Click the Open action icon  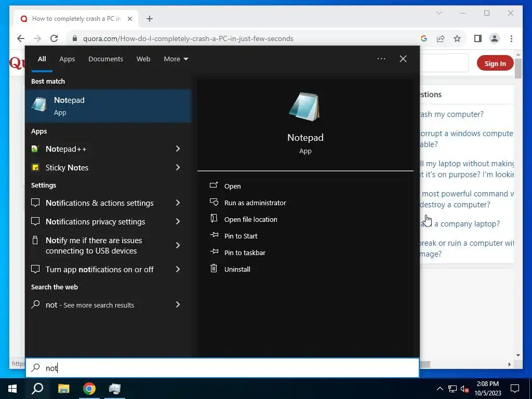point(214,185)
